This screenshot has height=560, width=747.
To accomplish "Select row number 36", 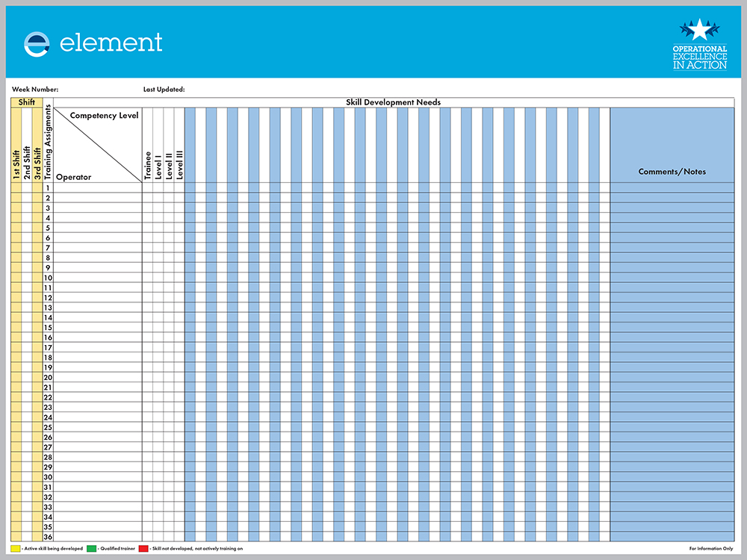I will 48,536.
